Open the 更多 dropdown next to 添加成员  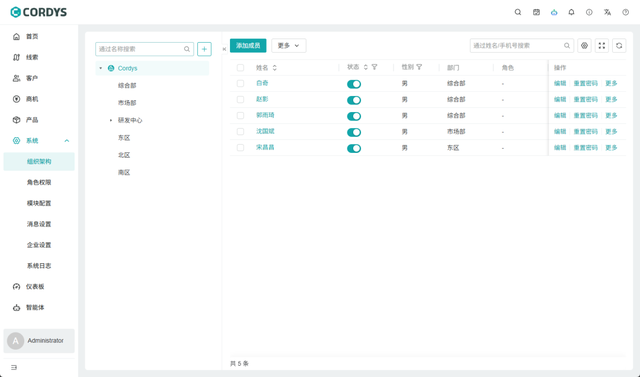coord(289,46)
